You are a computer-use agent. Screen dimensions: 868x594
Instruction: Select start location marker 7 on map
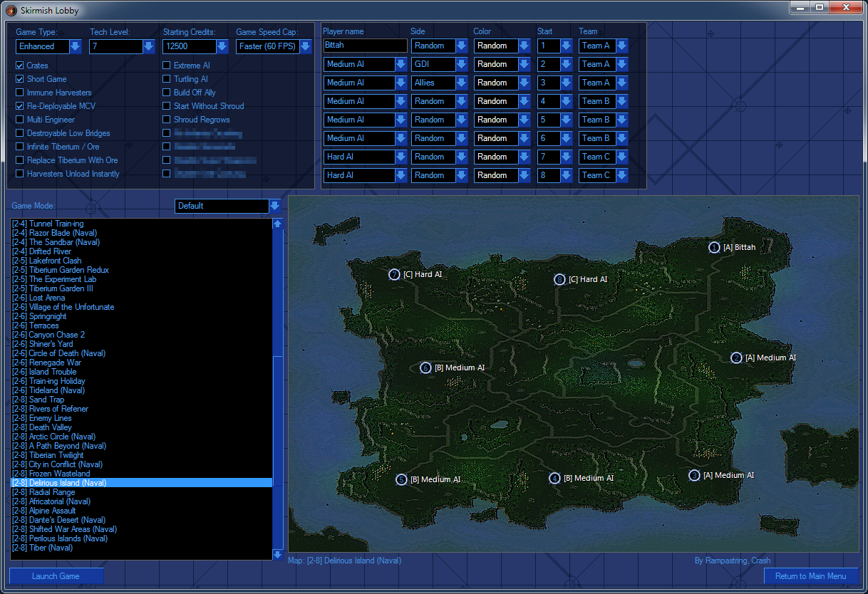(394, 274)
